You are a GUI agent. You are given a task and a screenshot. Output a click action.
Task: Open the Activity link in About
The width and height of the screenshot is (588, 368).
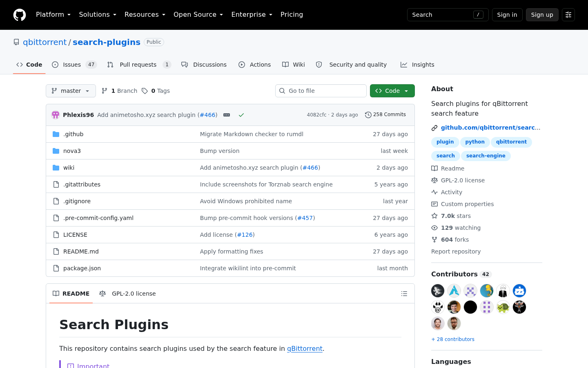[x=447, y=192]
